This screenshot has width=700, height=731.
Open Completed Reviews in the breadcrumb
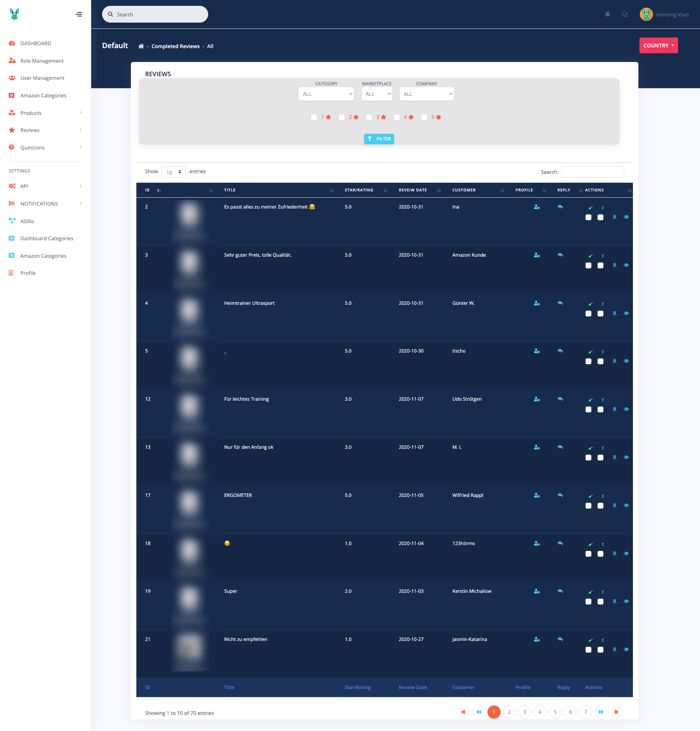(x=175, y=46)
